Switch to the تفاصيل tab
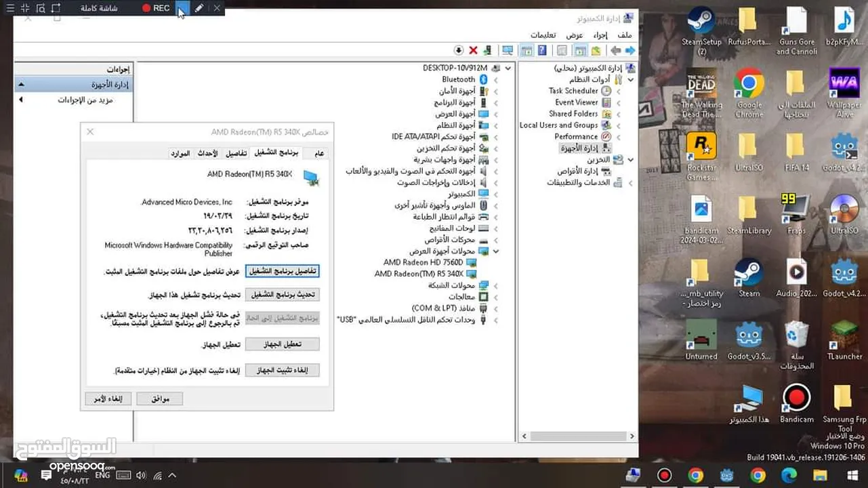The height and width of the screenshot is (488, 868). 236,153
